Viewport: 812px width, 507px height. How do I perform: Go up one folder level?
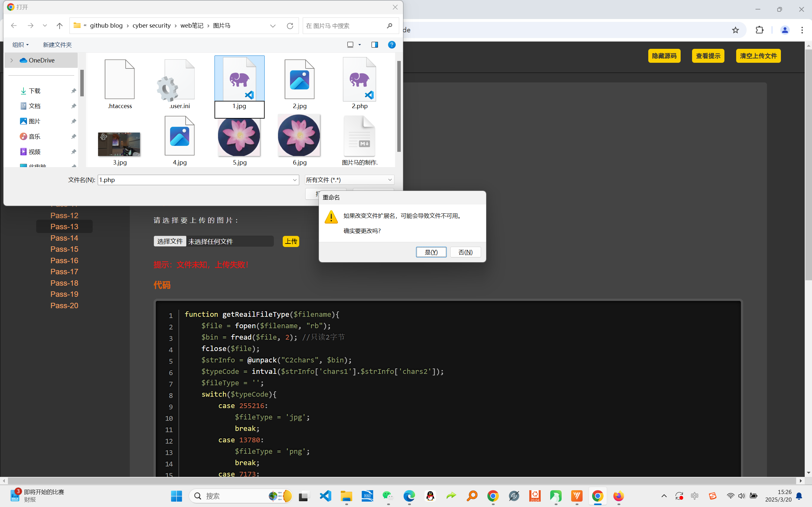click(59, 26)
